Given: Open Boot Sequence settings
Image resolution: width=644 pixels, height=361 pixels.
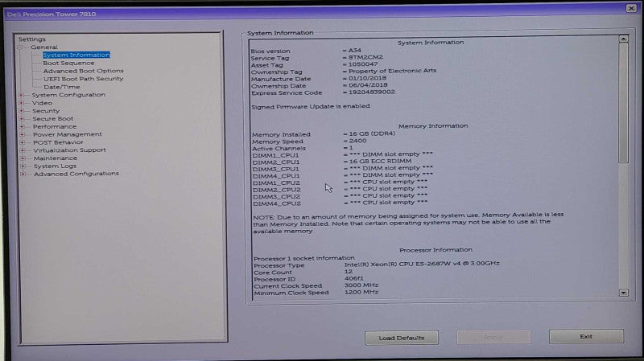Looking at the screenshot, I should [68, 64].
